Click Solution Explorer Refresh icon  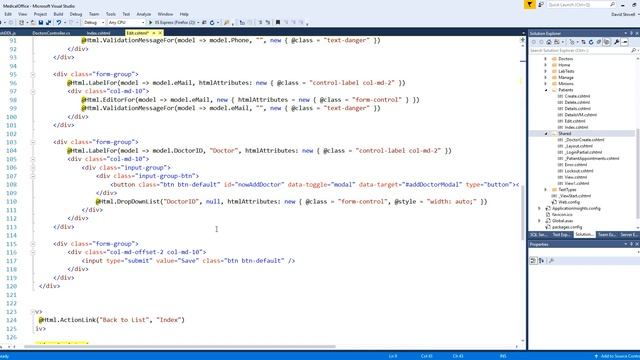tap(591, 42)
